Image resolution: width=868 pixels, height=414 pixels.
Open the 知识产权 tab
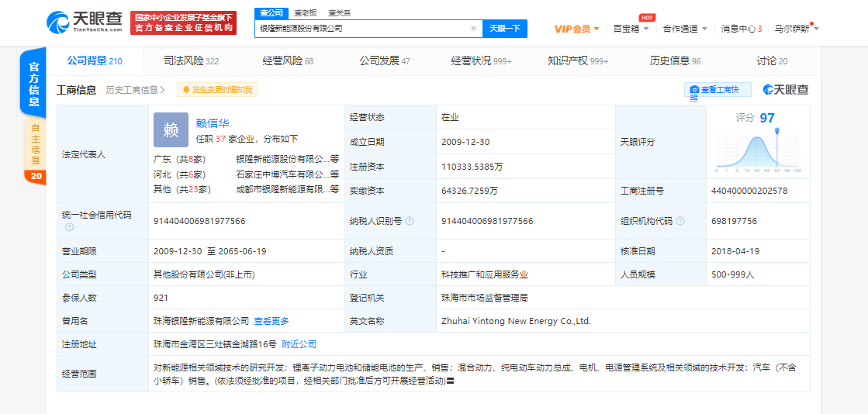[578, 61]
